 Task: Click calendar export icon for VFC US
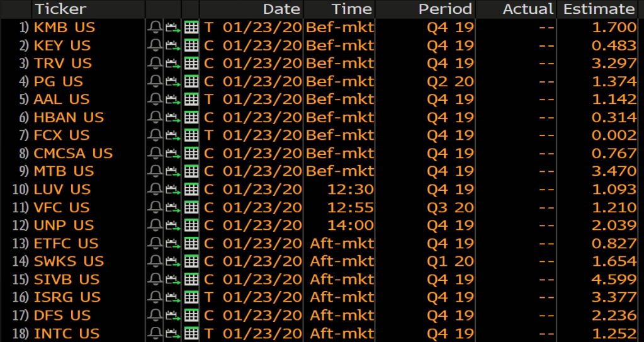click(x=173, y=207)
